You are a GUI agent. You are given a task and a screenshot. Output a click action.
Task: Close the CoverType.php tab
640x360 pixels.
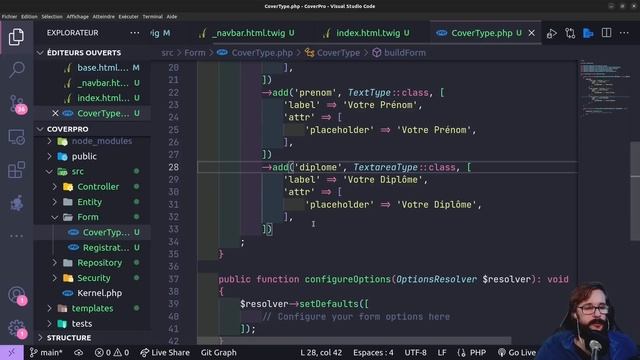tap(531, 33)
